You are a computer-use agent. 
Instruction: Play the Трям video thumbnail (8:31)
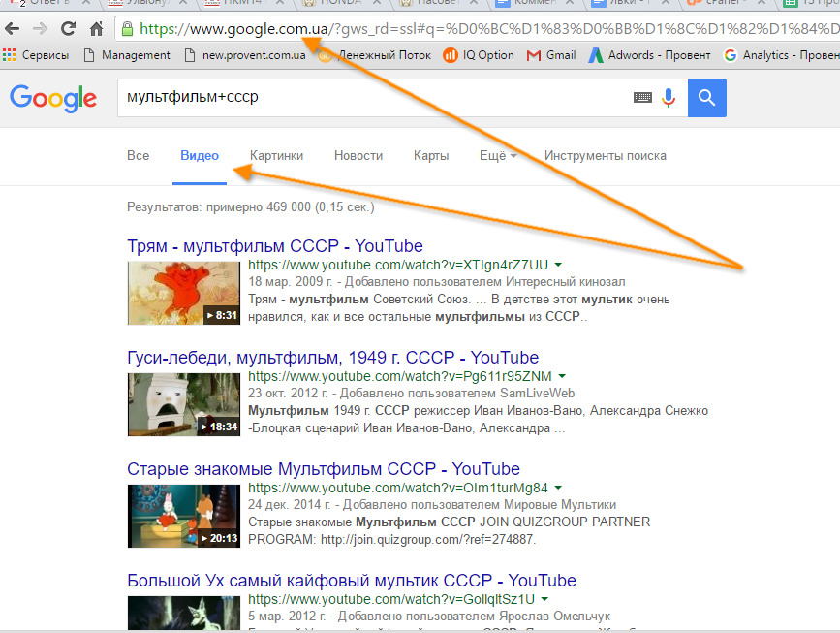coord(184,293)
